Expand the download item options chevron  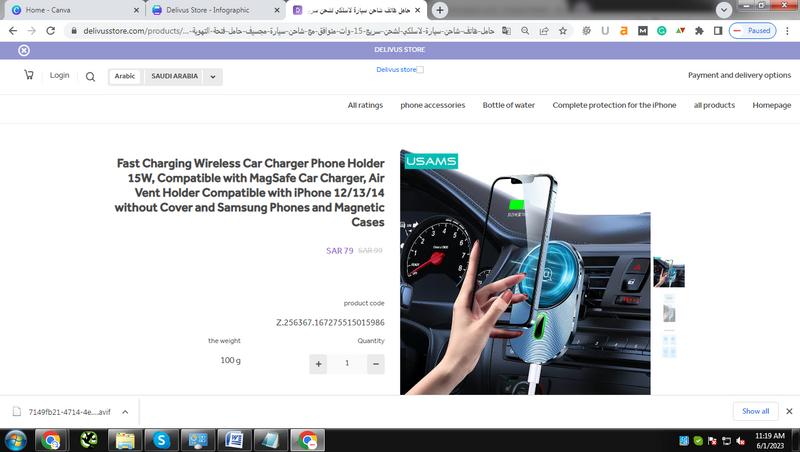[125, 412]
